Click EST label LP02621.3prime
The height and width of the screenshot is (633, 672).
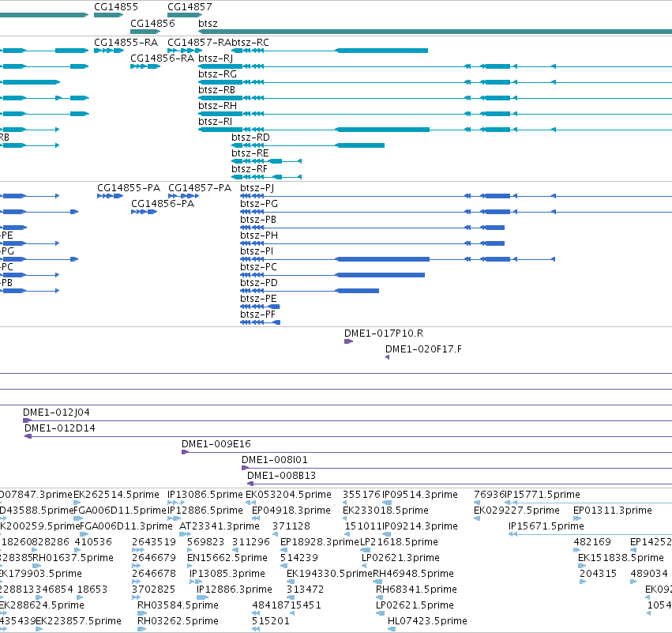click(x=400, y=559)
